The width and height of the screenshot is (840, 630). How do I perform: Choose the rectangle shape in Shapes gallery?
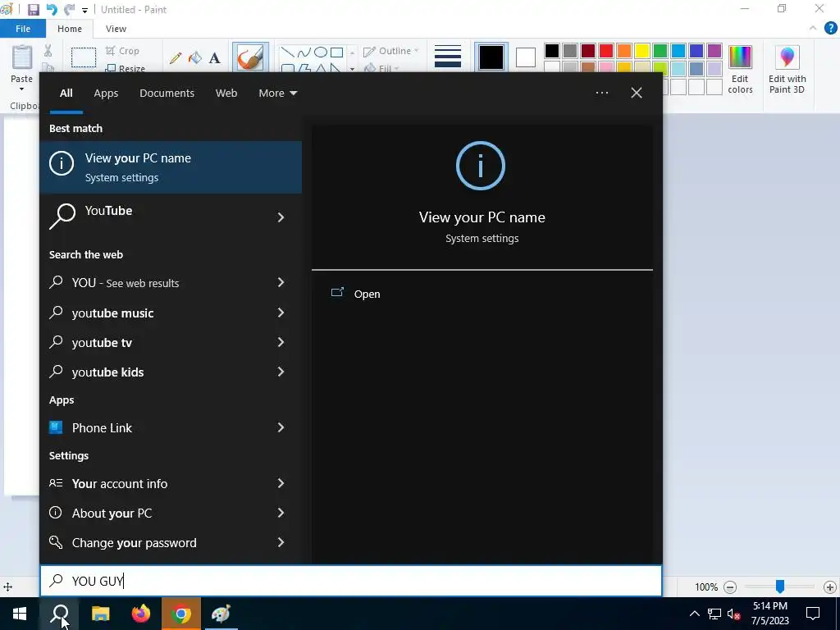pos(336,52)
